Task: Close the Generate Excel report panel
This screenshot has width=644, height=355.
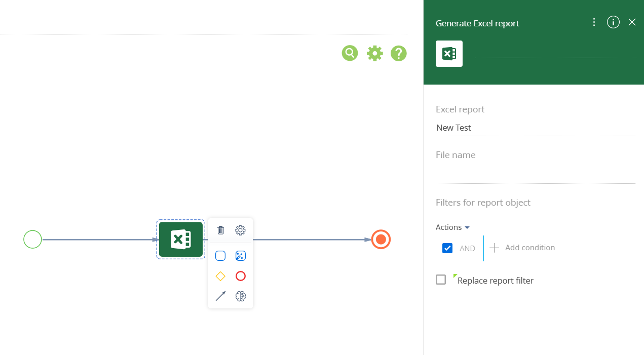Action: 632,22
